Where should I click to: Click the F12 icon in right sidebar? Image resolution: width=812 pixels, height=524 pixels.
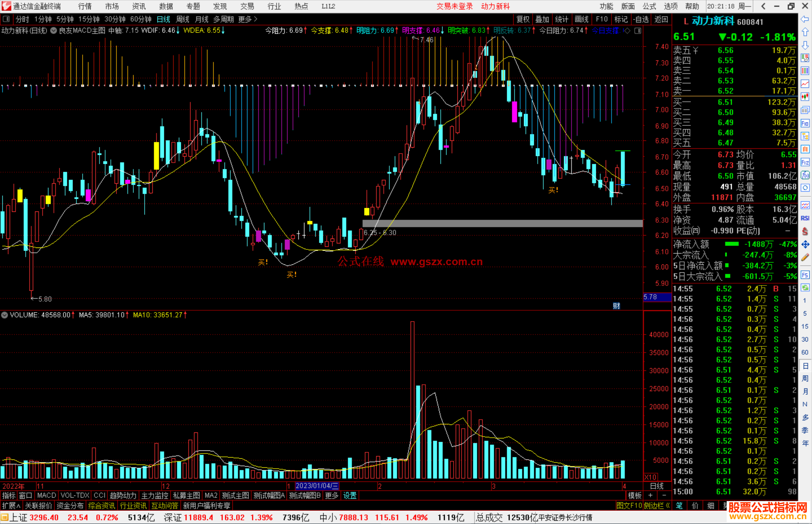805,162
